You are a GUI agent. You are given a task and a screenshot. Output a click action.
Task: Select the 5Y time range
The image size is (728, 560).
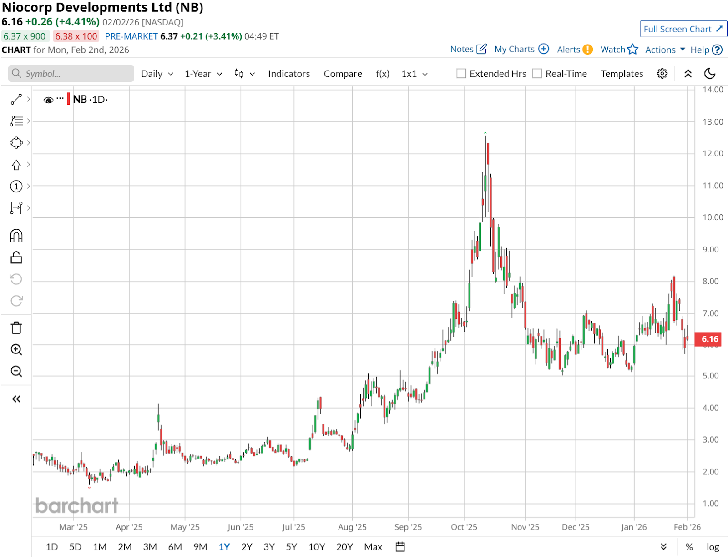[x=292, y=547]
